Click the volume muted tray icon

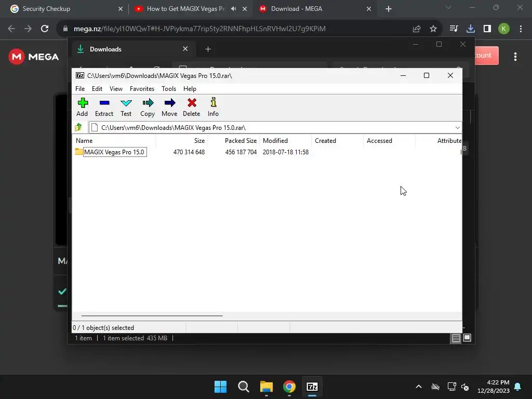pyautogui.click(x=465, y=387)
